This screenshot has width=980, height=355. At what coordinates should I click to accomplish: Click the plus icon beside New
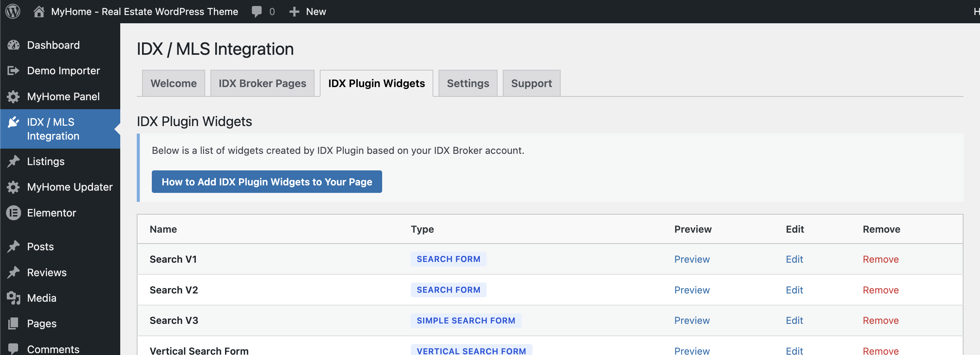294,12
